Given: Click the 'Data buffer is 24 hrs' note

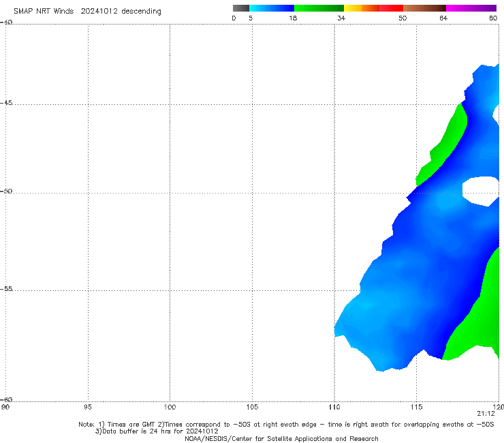Looking at the screenshot, I should (x=157, y=431).
